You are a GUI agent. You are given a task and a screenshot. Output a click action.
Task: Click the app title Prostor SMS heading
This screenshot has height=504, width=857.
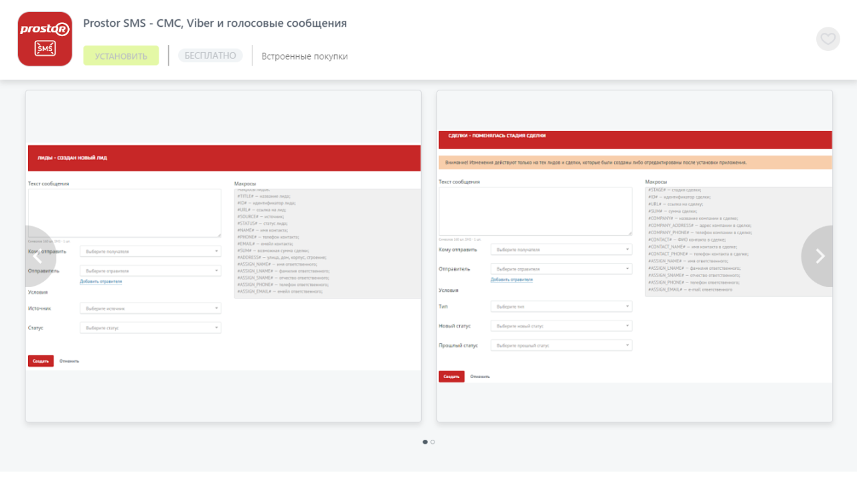point(215,23)
